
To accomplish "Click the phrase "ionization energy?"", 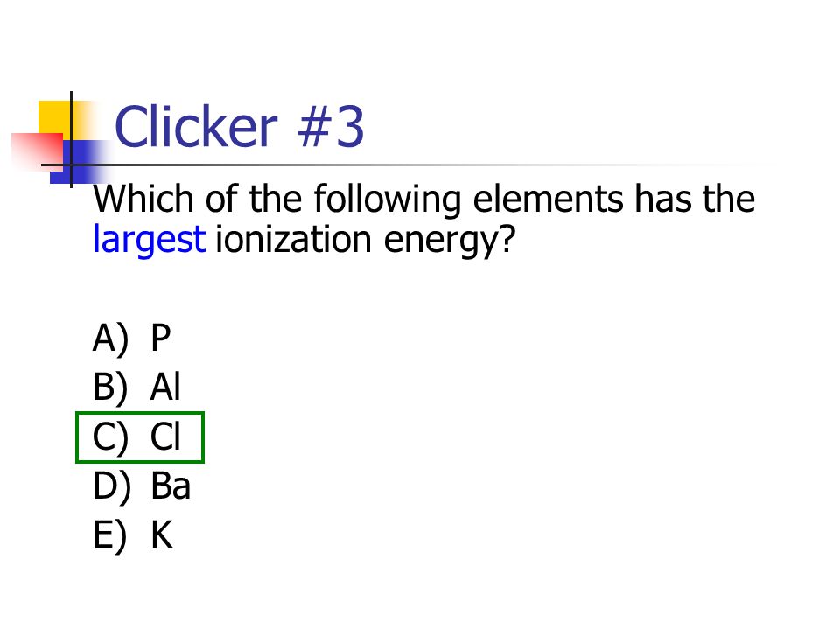I will pyautogui.click(x=365, y=240).
